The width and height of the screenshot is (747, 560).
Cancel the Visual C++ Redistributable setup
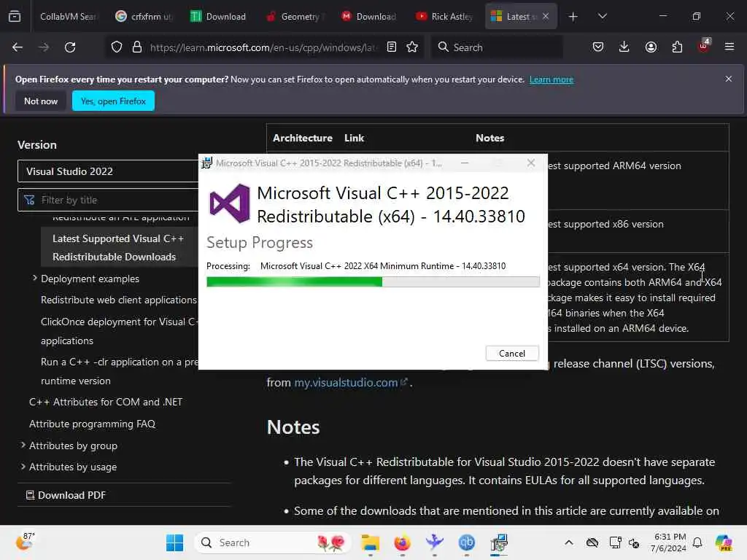click(x=512, y=354)
